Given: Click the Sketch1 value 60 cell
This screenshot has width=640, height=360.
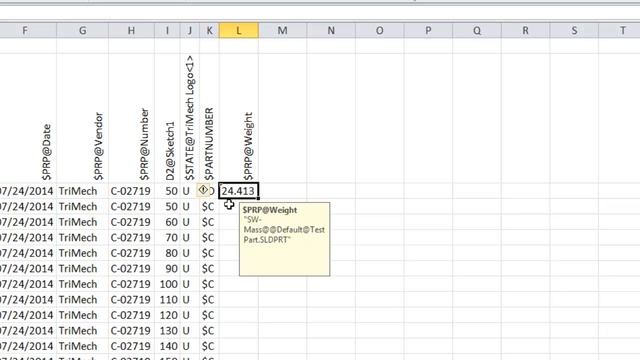Looking at the screenshot, I should click(x=167, y=222).
